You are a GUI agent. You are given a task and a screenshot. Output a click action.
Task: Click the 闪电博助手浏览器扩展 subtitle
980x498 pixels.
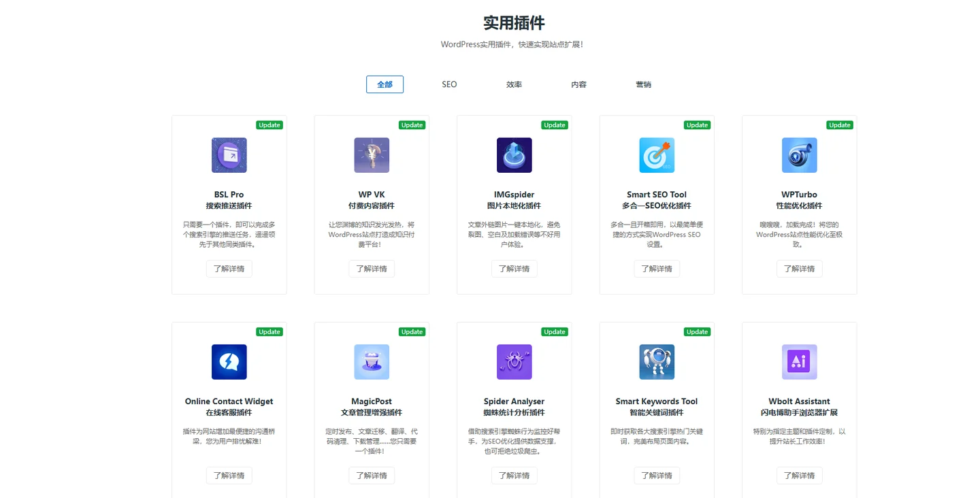coord(800,413)
